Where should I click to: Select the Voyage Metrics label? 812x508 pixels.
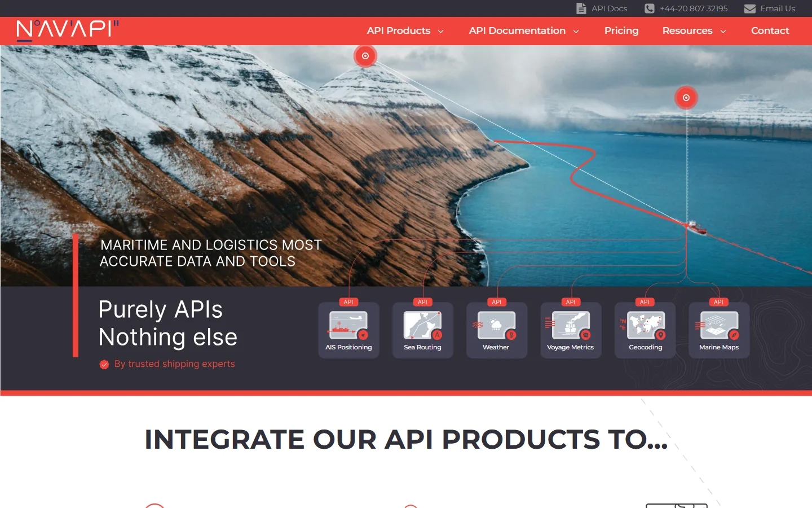point(570,347)
